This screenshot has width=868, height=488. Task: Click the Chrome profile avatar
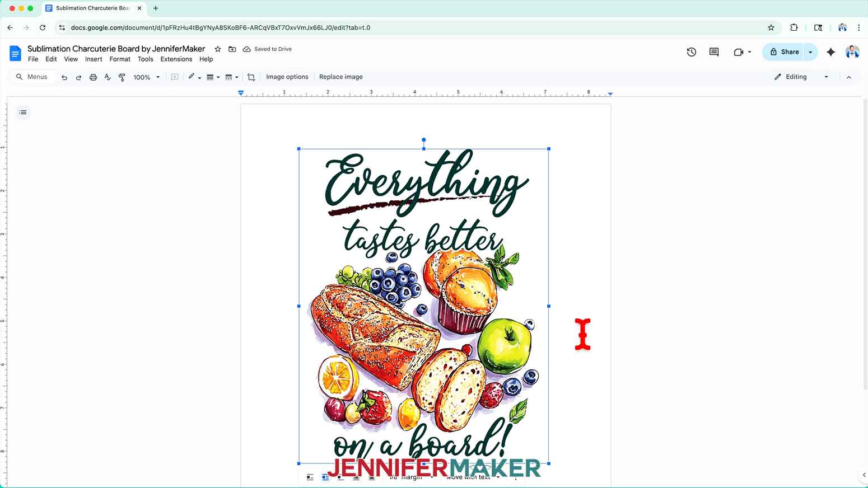point(842,27)
